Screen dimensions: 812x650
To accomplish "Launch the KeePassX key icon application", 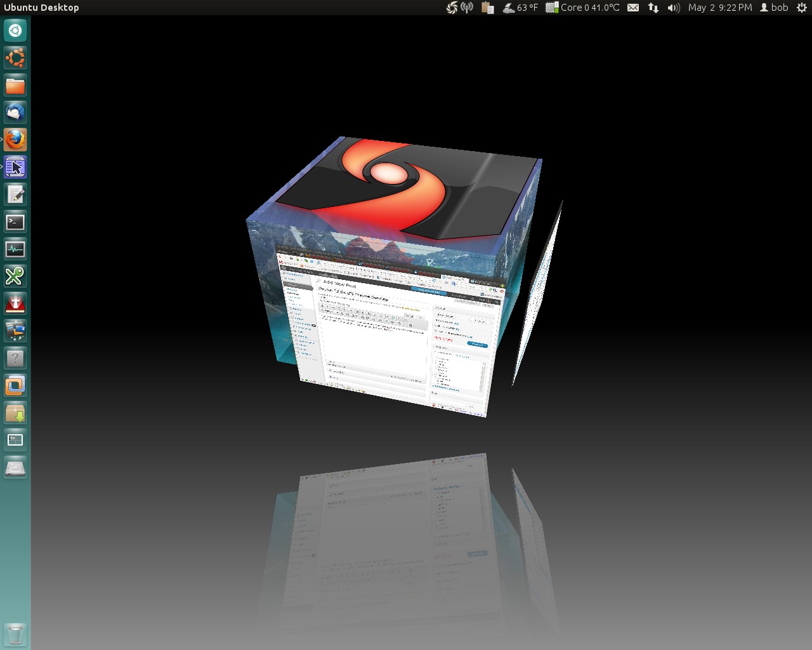I will click(x=15, y=276).
